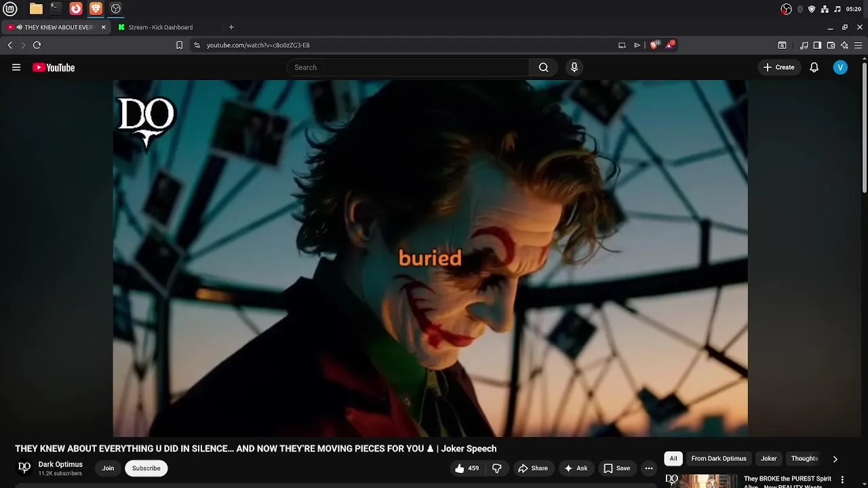868x488 pixels.
Task: Open the account avatar menu
Action: tap(840, 67)
